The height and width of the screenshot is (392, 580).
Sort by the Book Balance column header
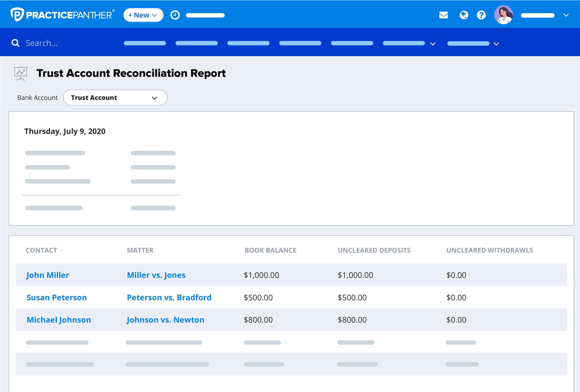pyautogui.click(x=270, y=250)
